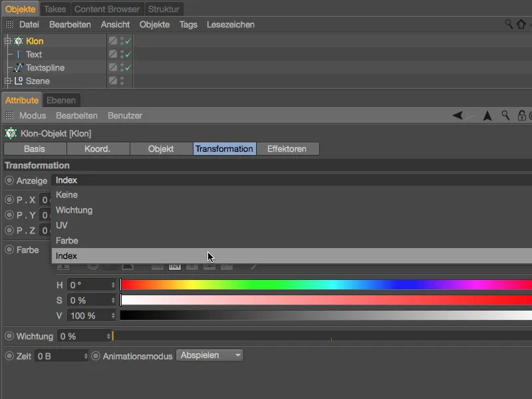
Task: Expand the Klon object hierarchy
Action: coord(7,41)
